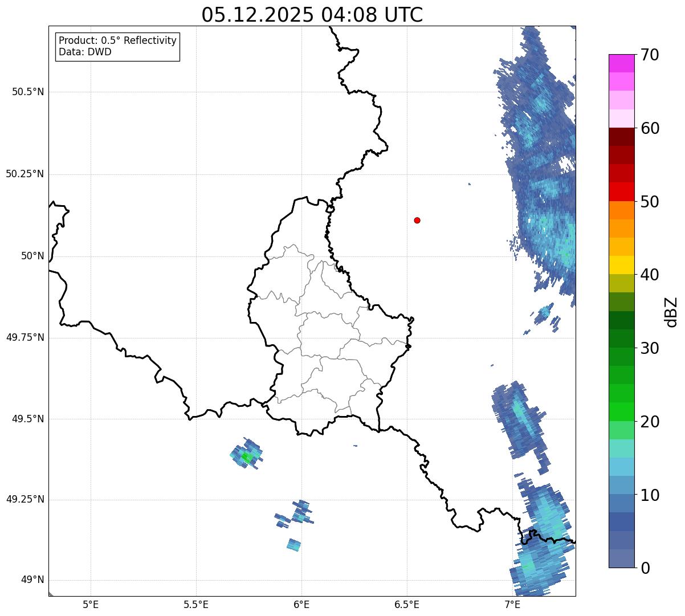Click the green-cored radar echo near 49.4°N 5.75°E
This screenshot has width=685, height=616.
click(246, 454)
